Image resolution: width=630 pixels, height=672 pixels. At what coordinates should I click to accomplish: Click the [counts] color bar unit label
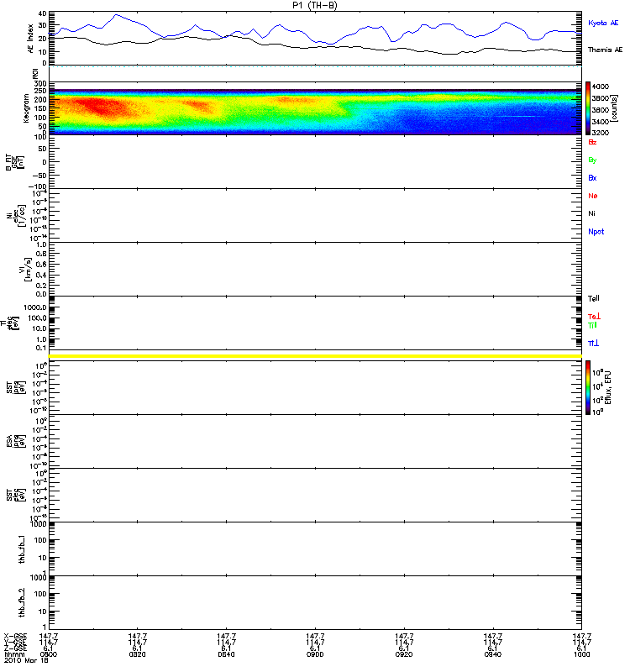[614, 108]
